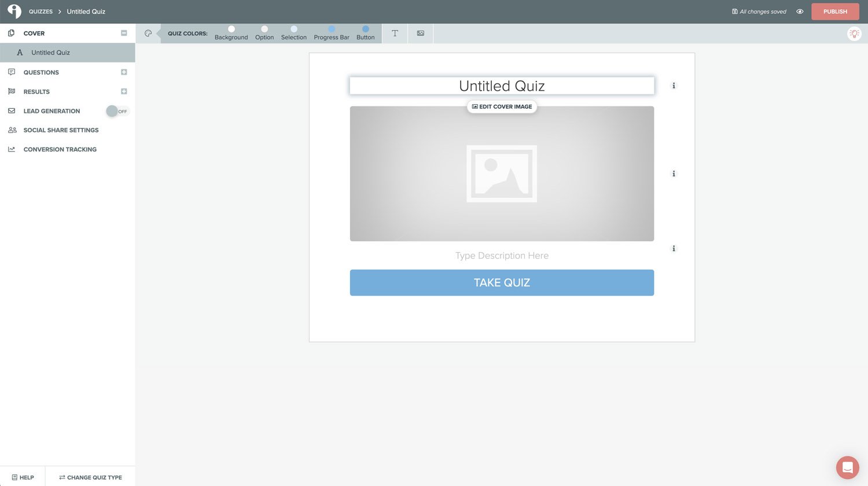
Task: Collapse the Cover section
Action: [x=124, y=34]
